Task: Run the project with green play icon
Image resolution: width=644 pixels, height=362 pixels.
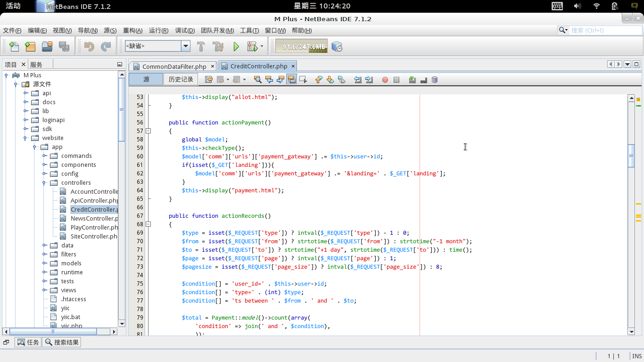Action: pos(236,47)
